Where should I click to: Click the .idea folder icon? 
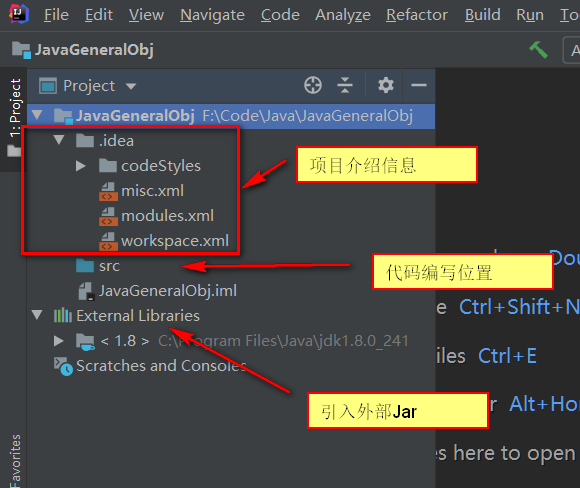tap(85, 141)
